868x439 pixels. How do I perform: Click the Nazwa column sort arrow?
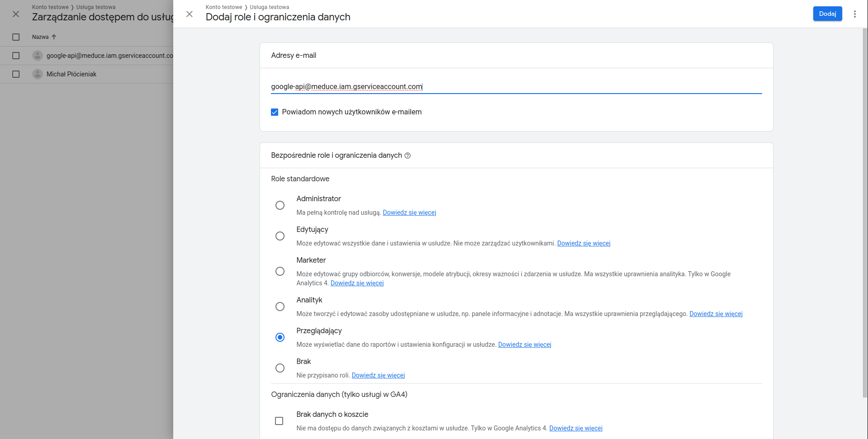click(x=54, y=37)
